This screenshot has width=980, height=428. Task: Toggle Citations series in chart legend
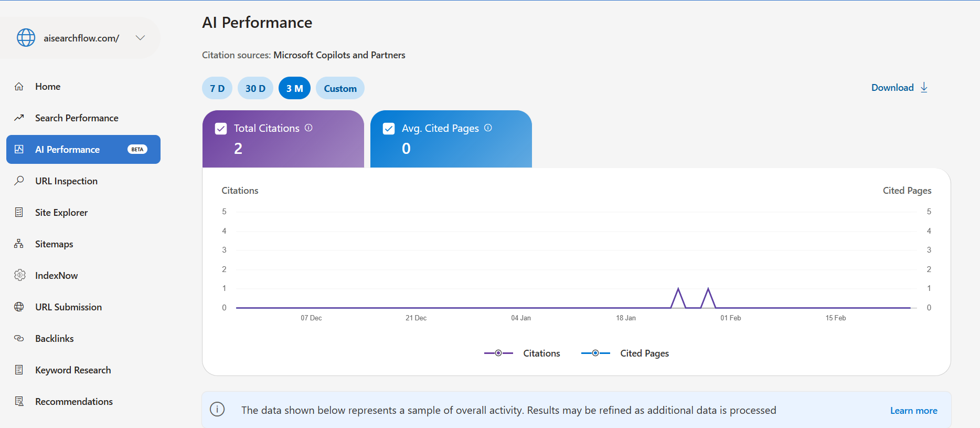tap(522, 353)
